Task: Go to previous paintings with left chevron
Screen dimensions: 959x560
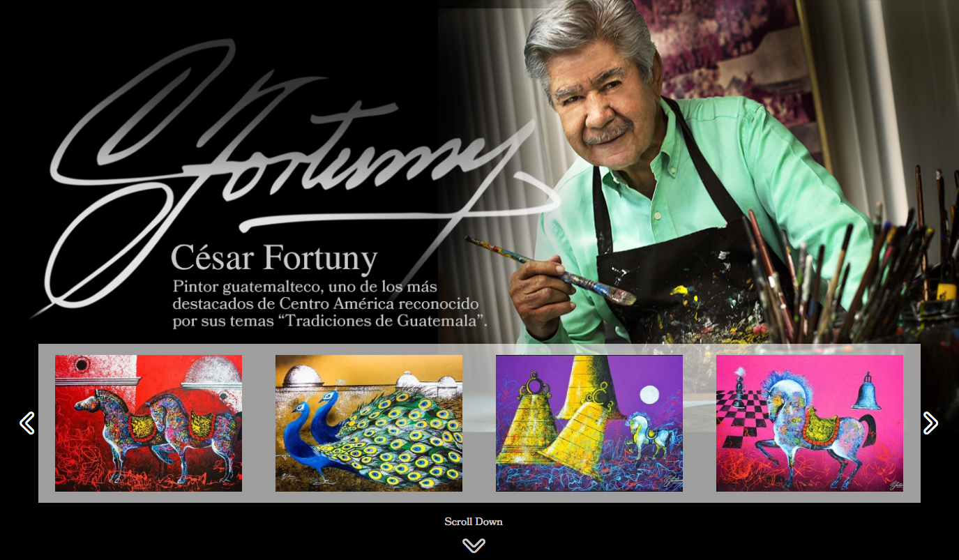Action: coord(27,423)
